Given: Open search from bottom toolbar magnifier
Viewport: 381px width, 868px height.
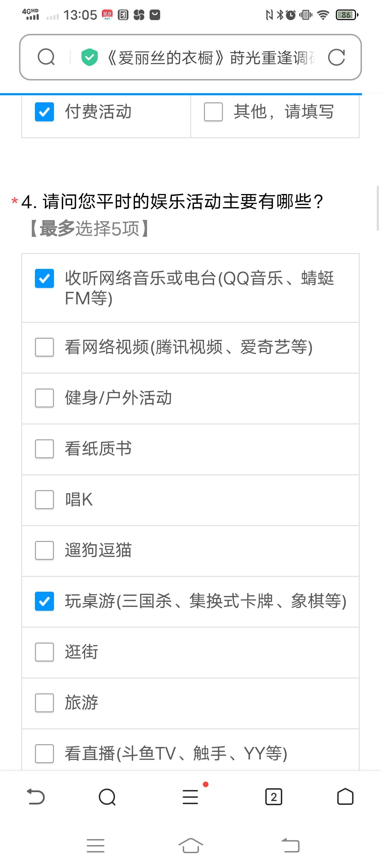Looking at the screenshot, I should tap(107, 797).
